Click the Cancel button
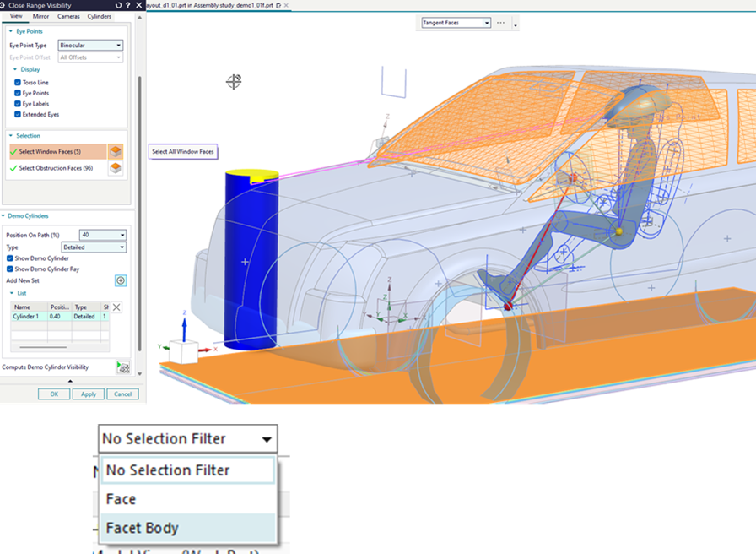The height and width of the screenshot is (554, 756). coord(121,394)
